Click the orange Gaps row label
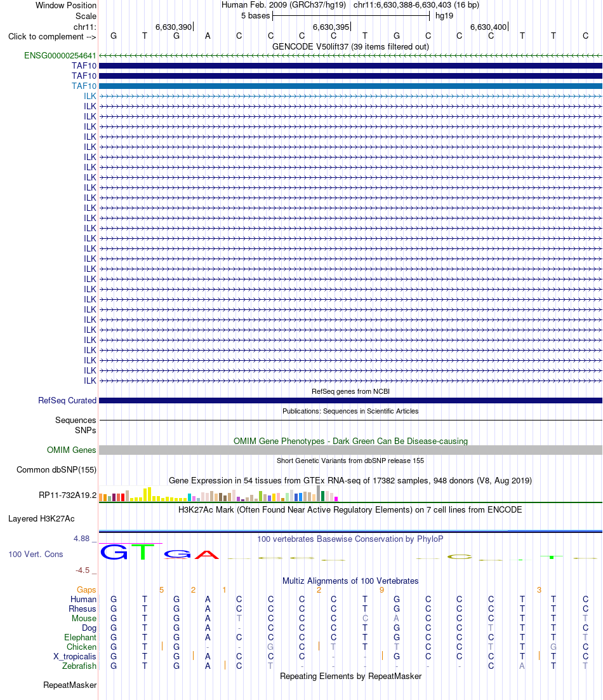The image size is (603, 700). coord(86,589)
